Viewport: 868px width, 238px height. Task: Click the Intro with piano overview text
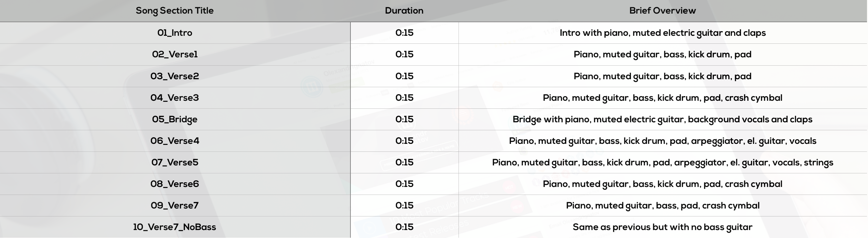(662, 33)
